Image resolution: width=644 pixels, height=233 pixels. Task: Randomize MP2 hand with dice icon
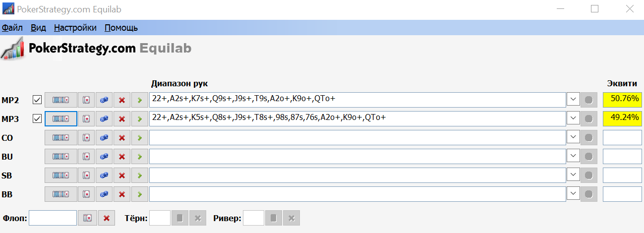104,100
